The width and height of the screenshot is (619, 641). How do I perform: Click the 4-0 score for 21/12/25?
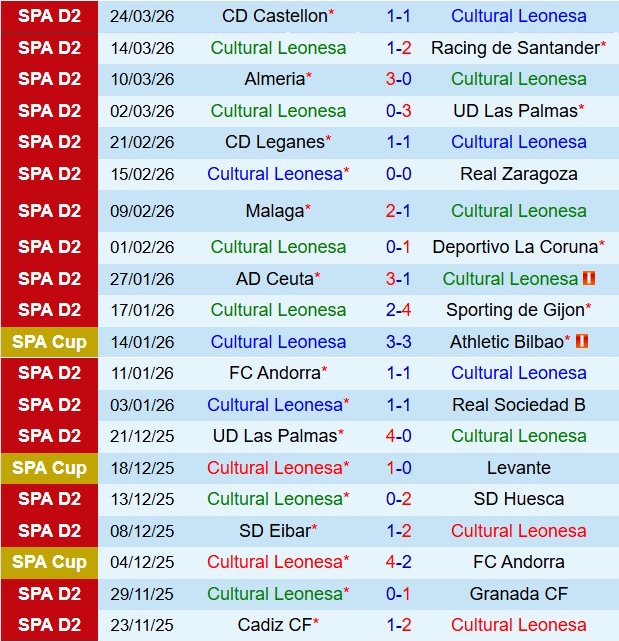tap(398, 436)
